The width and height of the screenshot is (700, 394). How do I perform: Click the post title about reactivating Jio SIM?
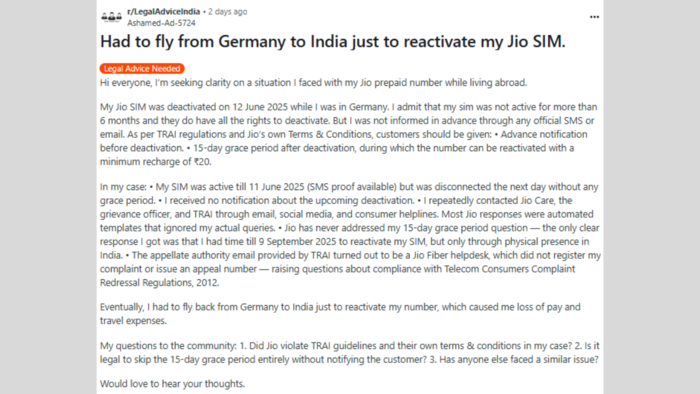(x=333, y=41)
